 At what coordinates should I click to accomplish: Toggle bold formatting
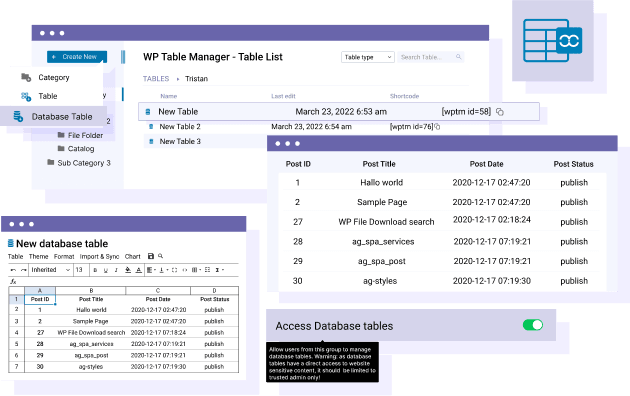[95, 270]
